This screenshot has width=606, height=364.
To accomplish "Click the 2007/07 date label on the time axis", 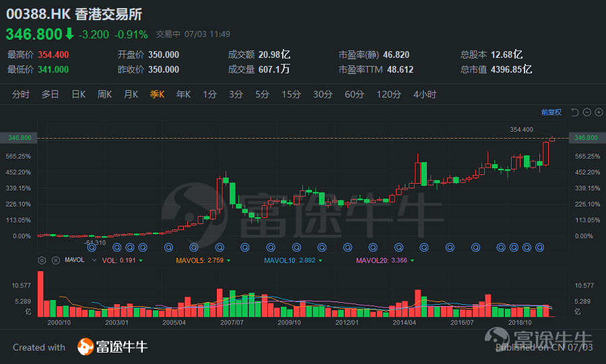I will (232, 323).
